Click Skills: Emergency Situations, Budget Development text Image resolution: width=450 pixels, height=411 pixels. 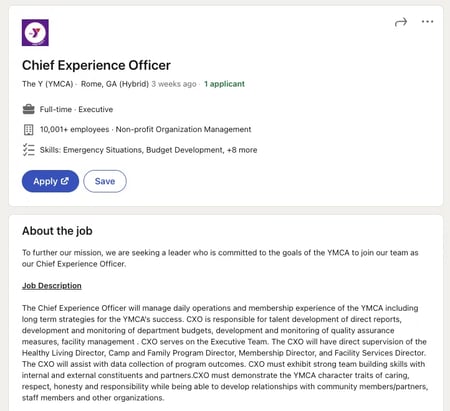pyautogui.click(x=131, y=150)
